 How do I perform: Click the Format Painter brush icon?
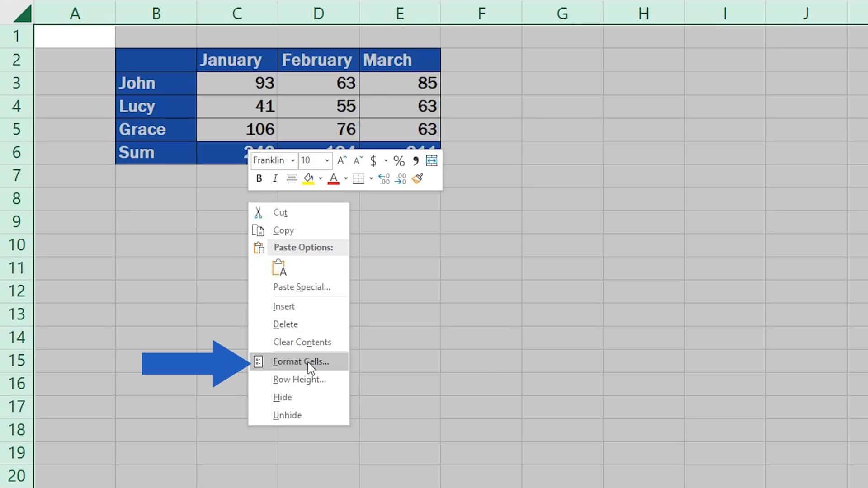(x=418, y=178)
